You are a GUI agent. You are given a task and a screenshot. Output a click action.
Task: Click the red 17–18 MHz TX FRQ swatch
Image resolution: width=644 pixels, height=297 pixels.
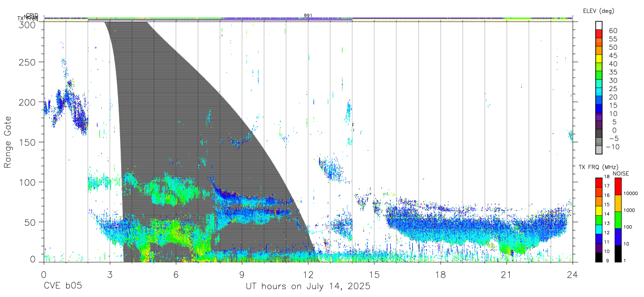click(599, 182)
